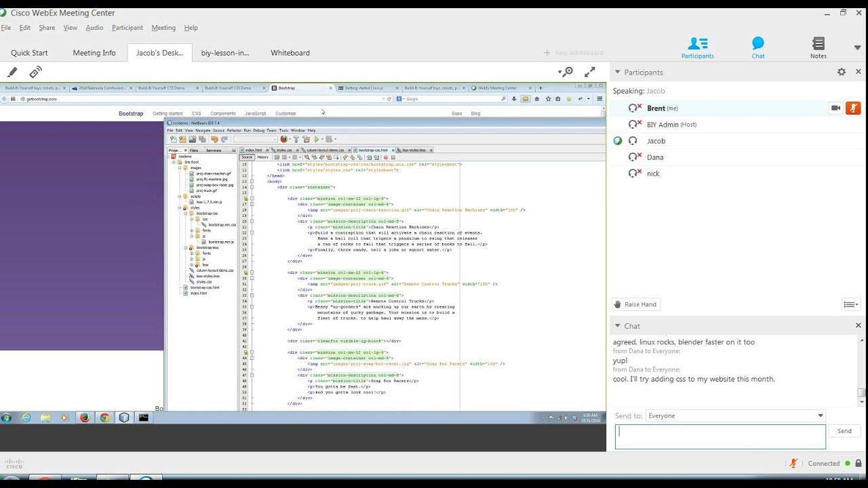This screenshot has height=488, width=868.
Task: Click NetBeans Save All toolbar icon
Action: pos(202,139)
